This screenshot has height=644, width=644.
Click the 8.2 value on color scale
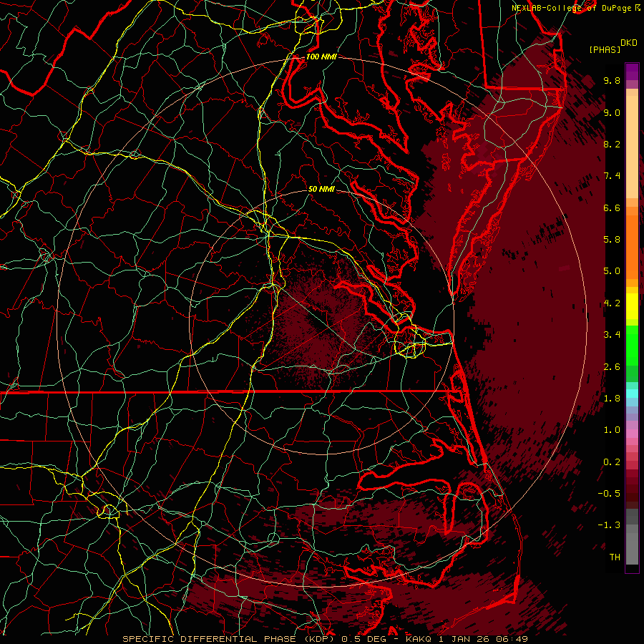click(x=612, y=144)
